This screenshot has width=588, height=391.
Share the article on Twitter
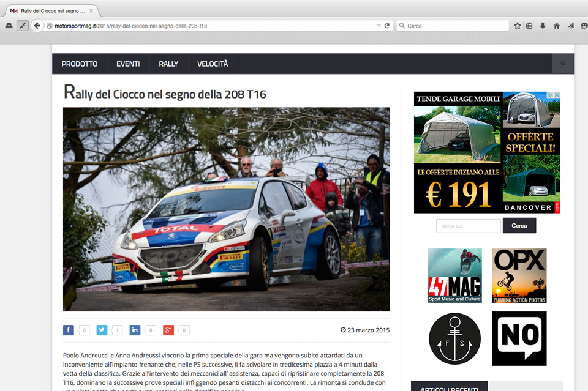point(102,330)
